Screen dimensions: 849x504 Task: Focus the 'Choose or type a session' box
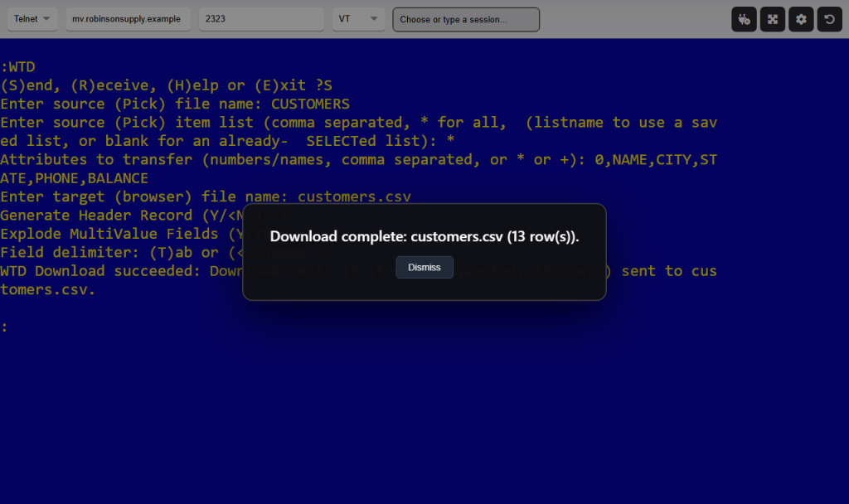466,20
